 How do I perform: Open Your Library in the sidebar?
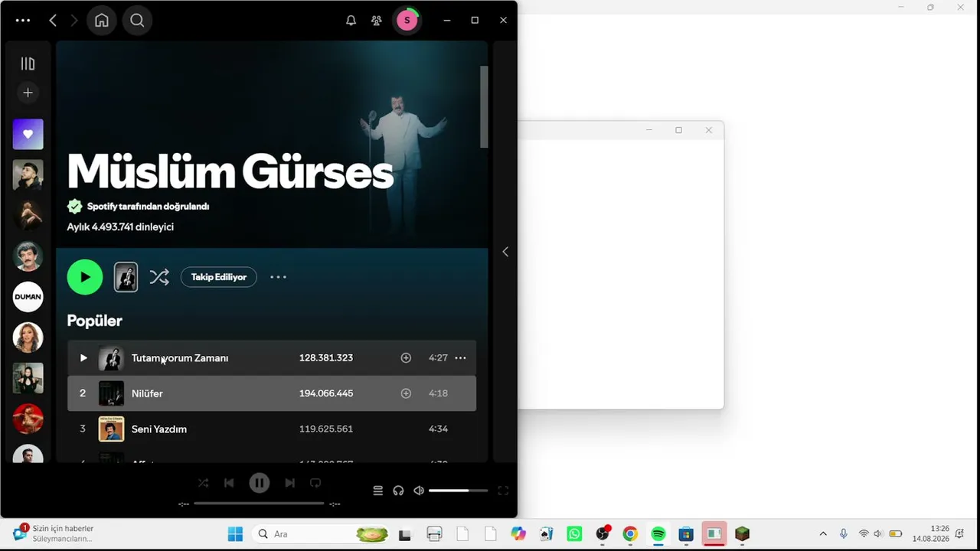[x=28, y=64]
